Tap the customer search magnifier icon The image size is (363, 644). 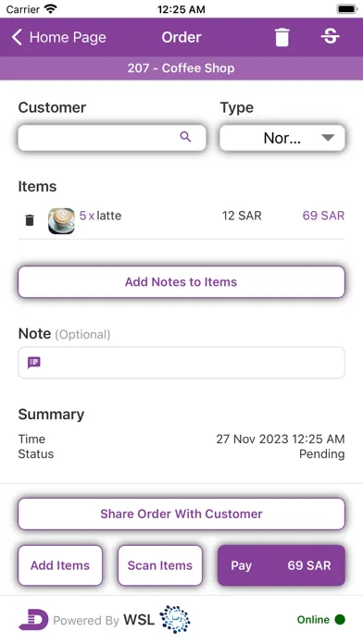tap(185, 137)
